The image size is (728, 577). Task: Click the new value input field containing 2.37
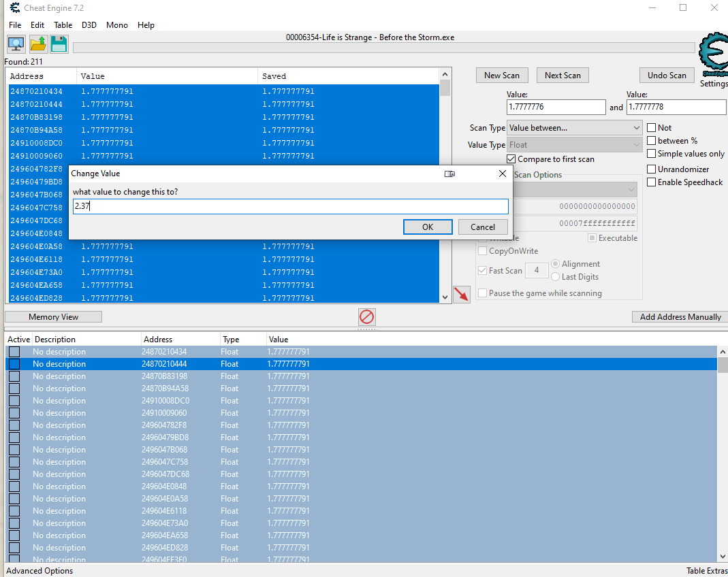[x=291, y=206]
